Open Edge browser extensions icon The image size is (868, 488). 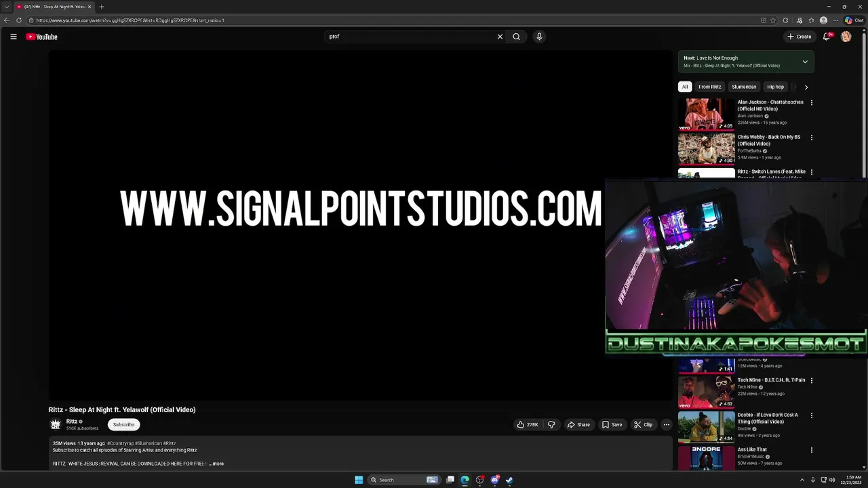(x=785, y=20)
